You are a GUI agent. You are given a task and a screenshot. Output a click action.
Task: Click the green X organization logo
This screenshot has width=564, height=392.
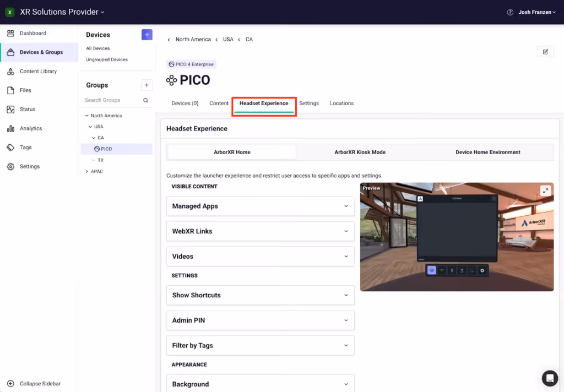coord(10,12)
